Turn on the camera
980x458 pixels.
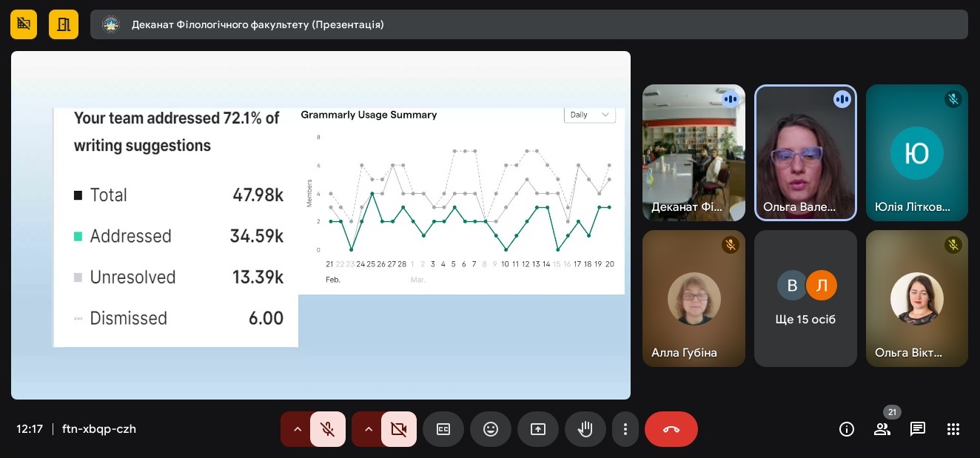tap(399, 429)
